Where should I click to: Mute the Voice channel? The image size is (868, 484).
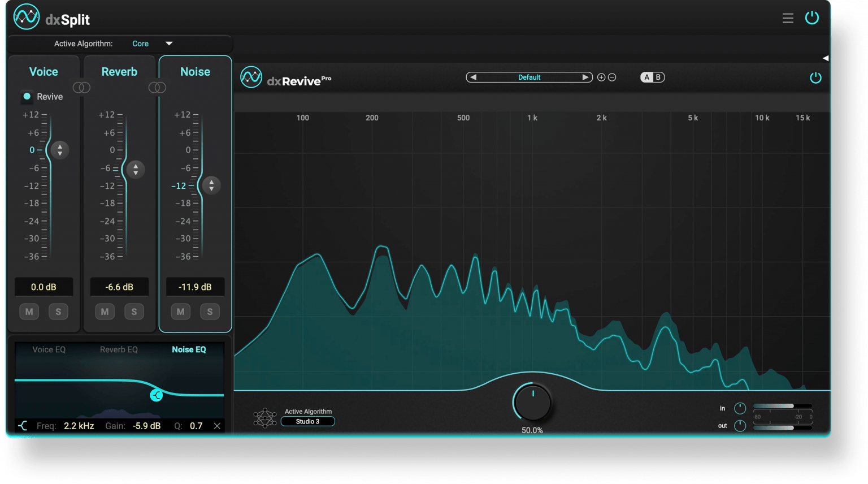click(x=29, y=312)
